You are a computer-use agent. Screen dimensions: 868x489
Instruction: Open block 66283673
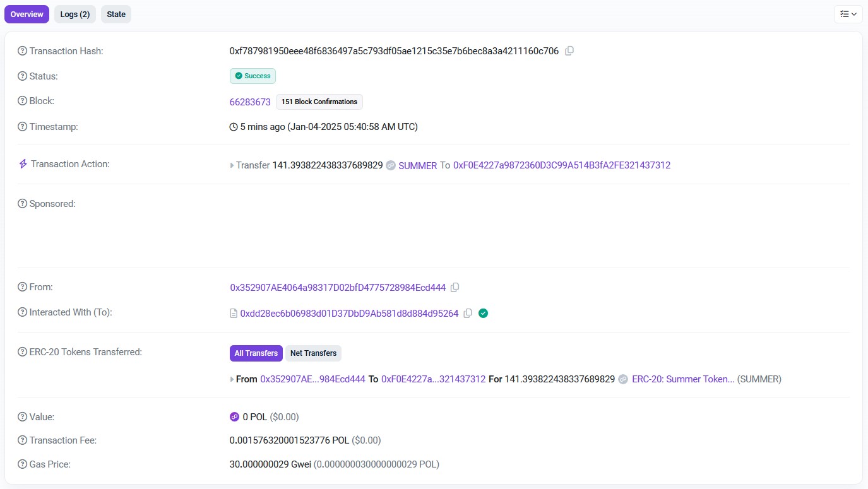point(250,102)
